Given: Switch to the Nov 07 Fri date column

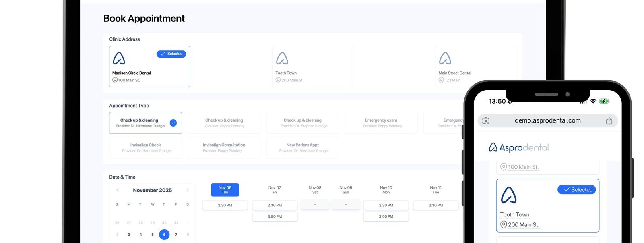Looking at the screenshot, I should click(275, 190).
